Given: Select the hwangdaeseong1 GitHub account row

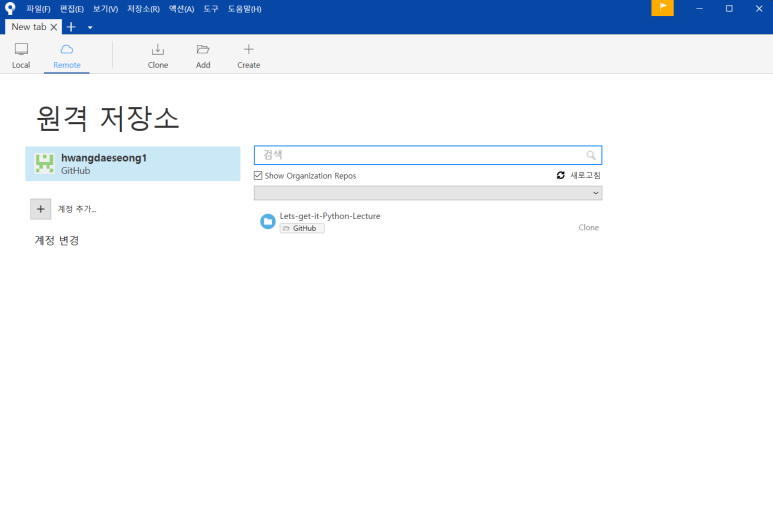Looking at the screenshot, I should click(133, 163).
